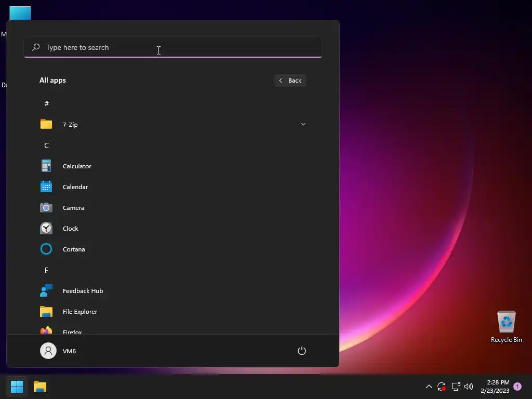This screenshot has height=399, width=532.
Task: Expand the 7-Zip folder chevron
Action: (303, 124)
